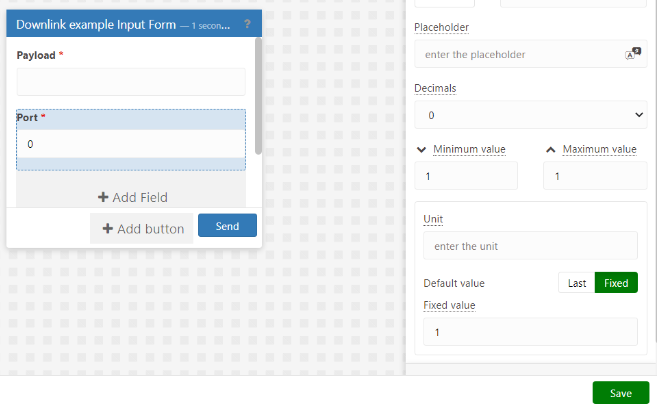661x412 pixels.
Task: Click the Minimum value input field
Action: click(466, 176)
